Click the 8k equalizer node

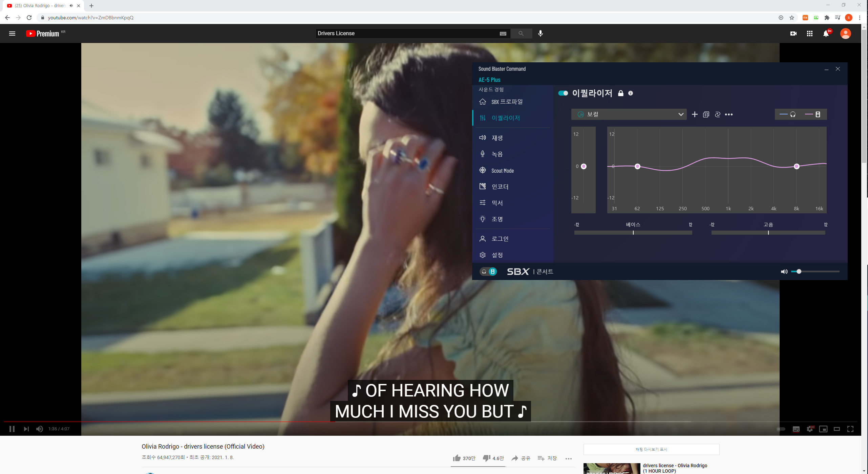(797, 166)
